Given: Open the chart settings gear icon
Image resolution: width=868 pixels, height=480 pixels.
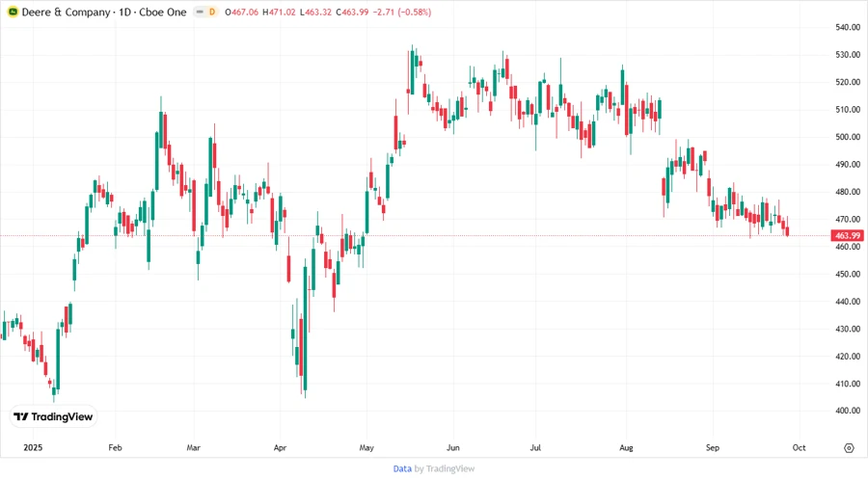Looking at the screenshot, I should [x=849, y=448].
